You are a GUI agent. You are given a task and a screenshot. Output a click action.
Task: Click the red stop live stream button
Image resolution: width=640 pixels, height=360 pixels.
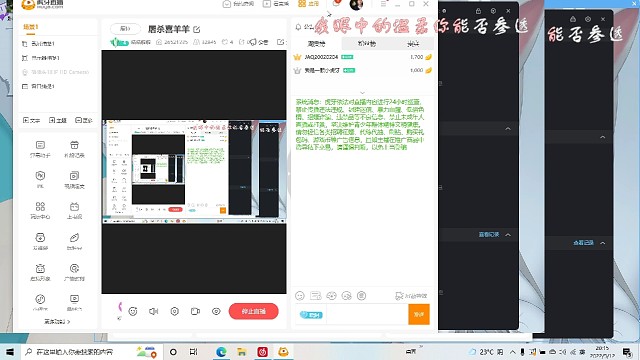[x=253, y=311]
